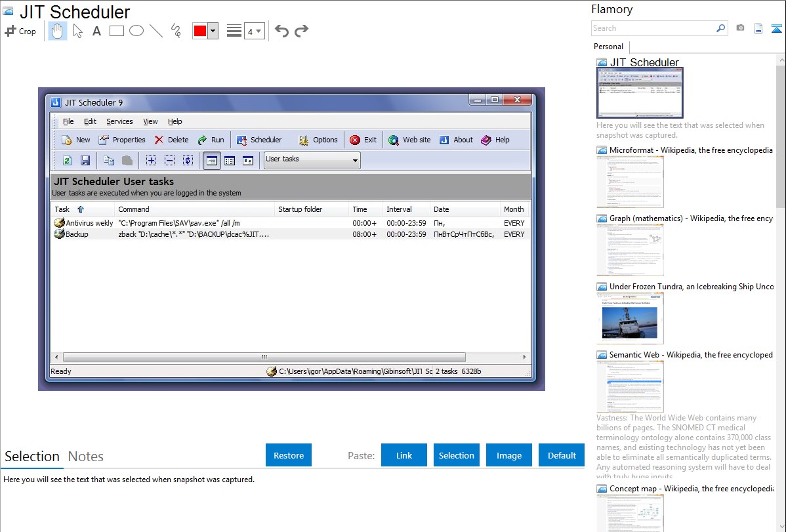Click the camera snapshot icon

(740, 28)
